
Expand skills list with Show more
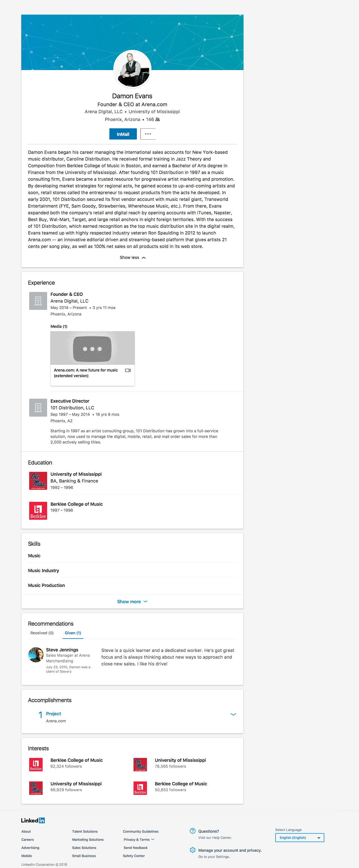(132, 602)
